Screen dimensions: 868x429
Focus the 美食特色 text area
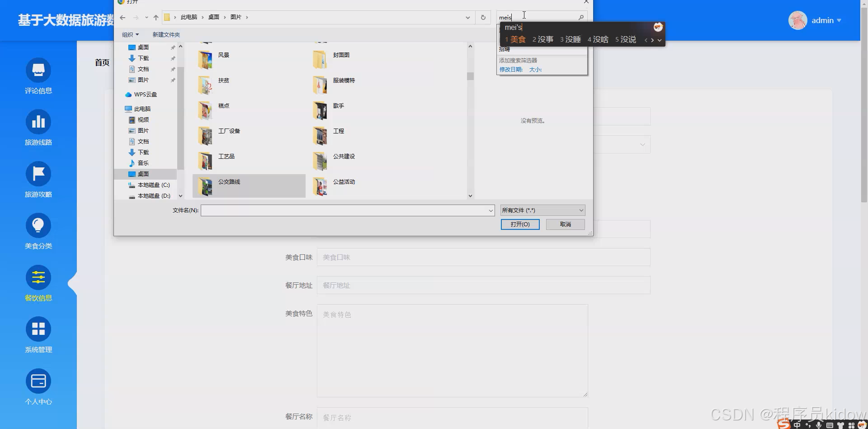[452, 351]
